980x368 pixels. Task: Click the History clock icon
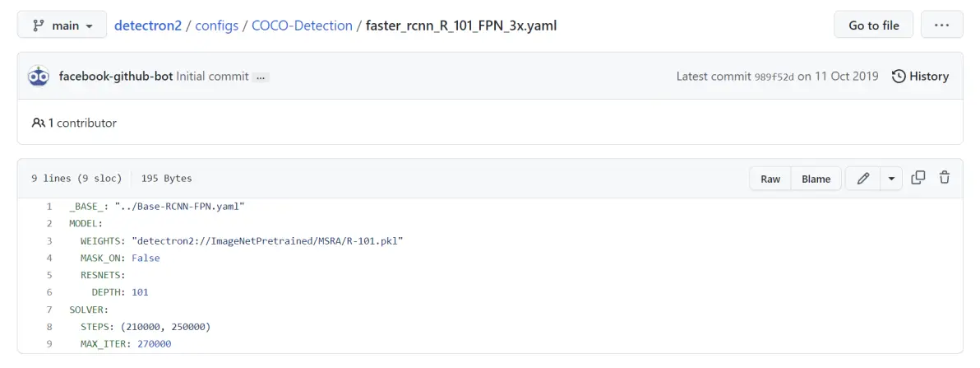[899, 77]
